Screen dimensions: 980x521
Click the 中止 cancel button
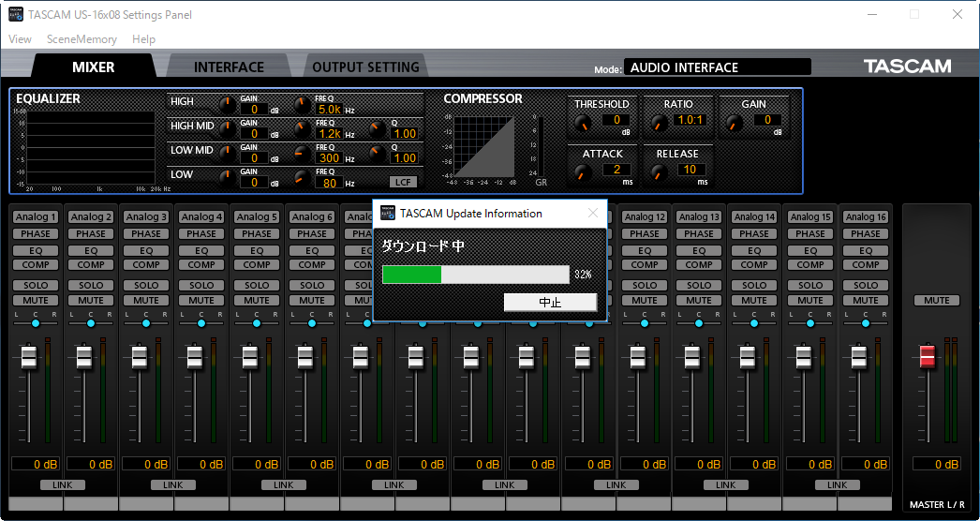point(550,302)
